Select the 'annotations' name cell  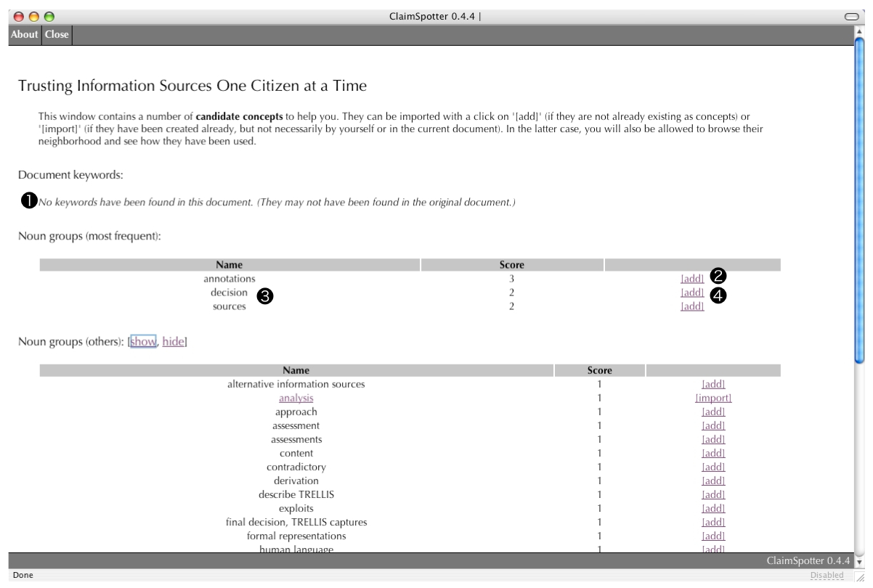coord(230,279)
